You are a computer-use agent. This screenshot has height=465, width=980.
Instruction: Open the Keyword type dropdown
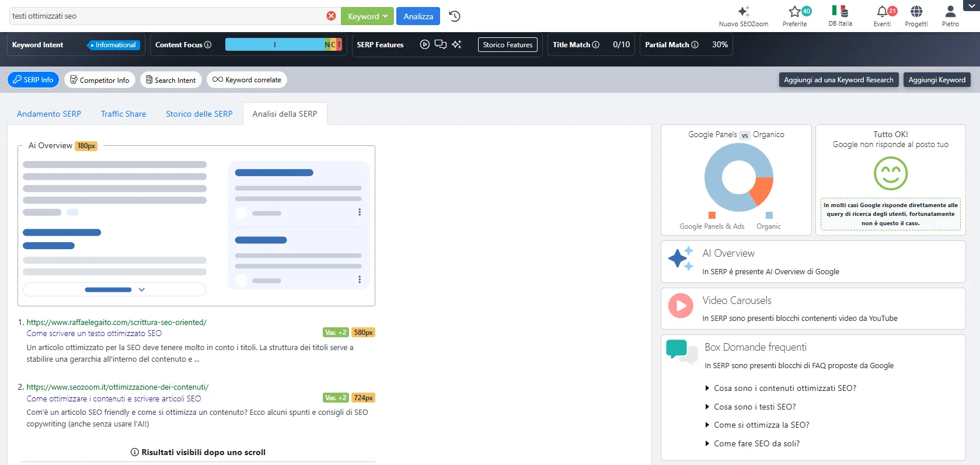tap(367, 16)
